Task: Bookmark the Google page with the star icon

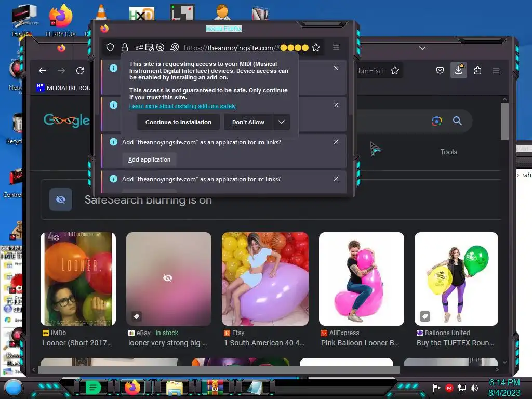Action: click(395, 70)
